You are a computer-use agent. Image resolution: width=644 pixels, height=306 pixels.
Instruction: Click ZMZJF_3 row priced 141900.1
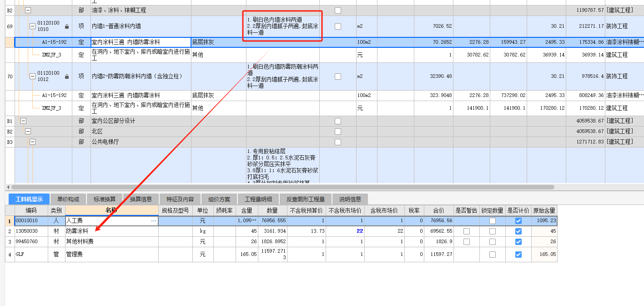51,108
